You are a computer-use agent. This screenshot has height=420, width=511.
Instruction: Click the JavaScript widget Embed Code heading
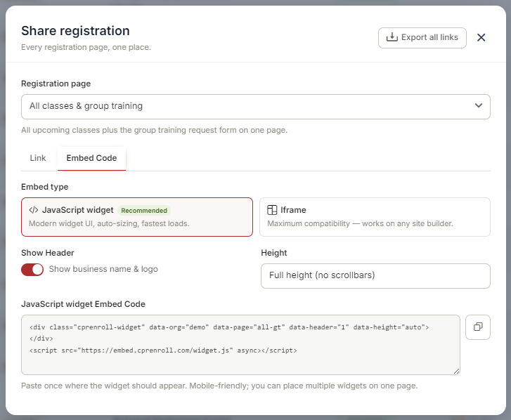click(x=83, y=304)
